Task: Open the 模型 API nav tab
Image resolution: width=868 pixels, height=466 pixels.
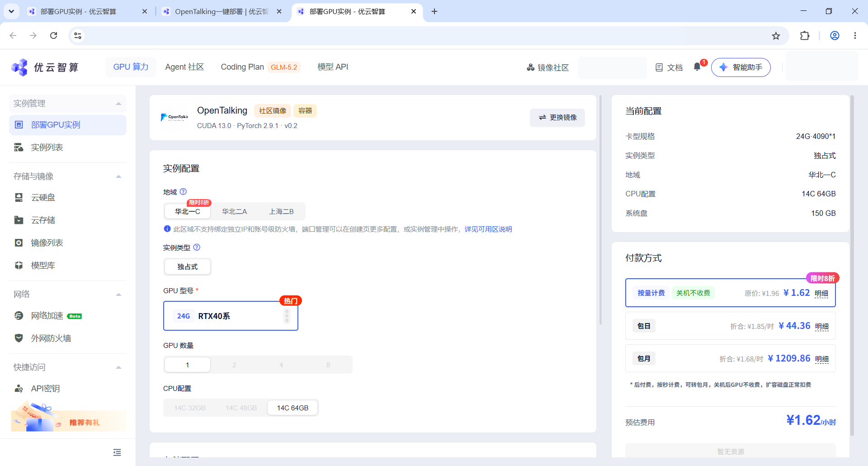Action: click(x=333, y=67)
